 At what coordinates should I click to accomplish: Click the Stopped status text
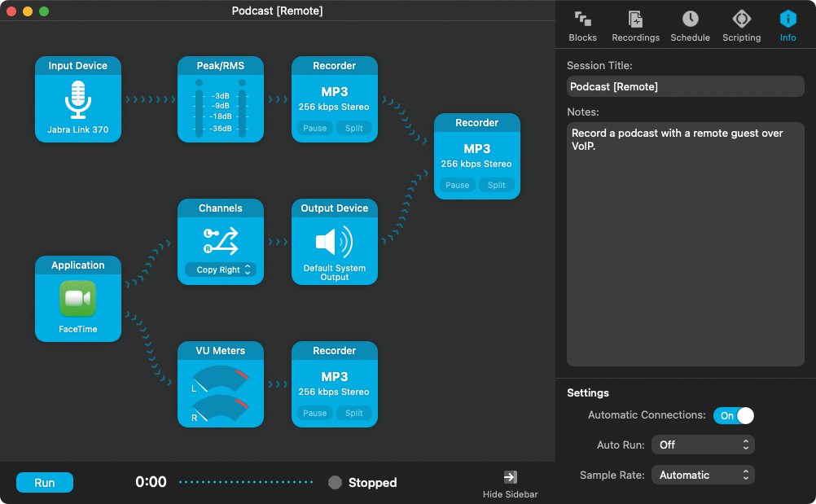pyautogui.click(x=373, y=483)
